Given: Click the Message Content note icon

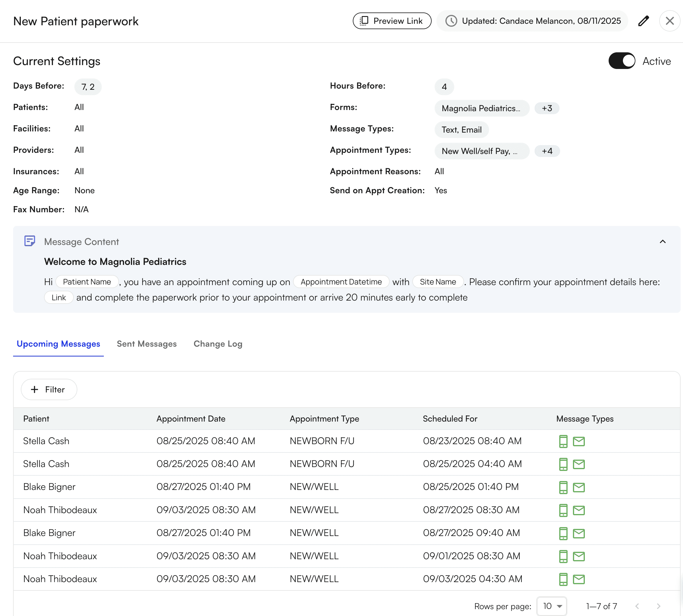Looking at the screenshot, I should [x=30, y=241].
